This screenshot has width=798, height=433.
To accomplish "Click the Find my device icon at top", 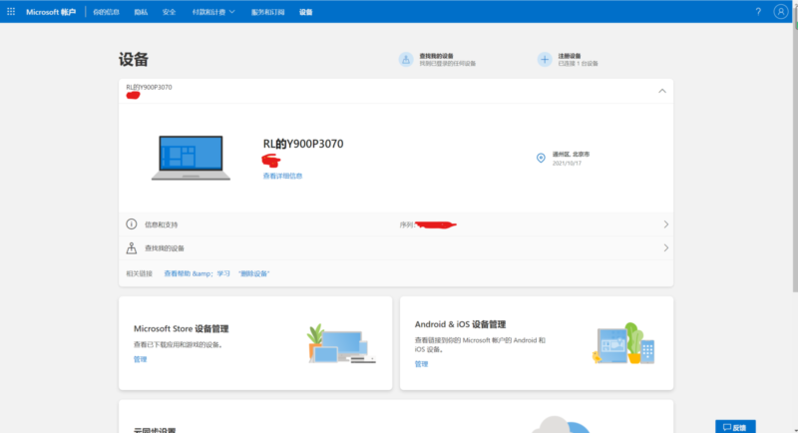I will click(406, 60).
